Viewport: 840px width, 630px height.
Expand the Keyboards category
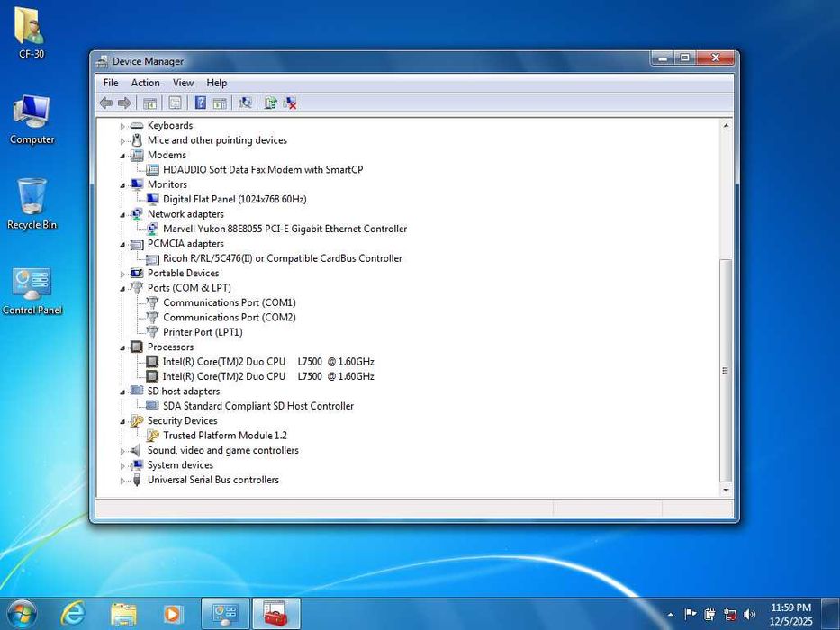[122, 127]
